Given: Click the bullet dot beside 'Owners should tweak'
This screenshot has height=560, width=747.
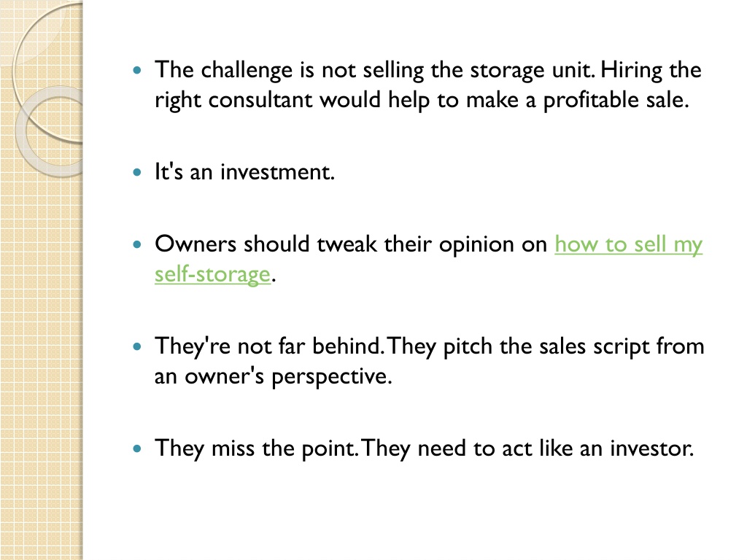Looking at the screenshot, I should coord(137,245).
